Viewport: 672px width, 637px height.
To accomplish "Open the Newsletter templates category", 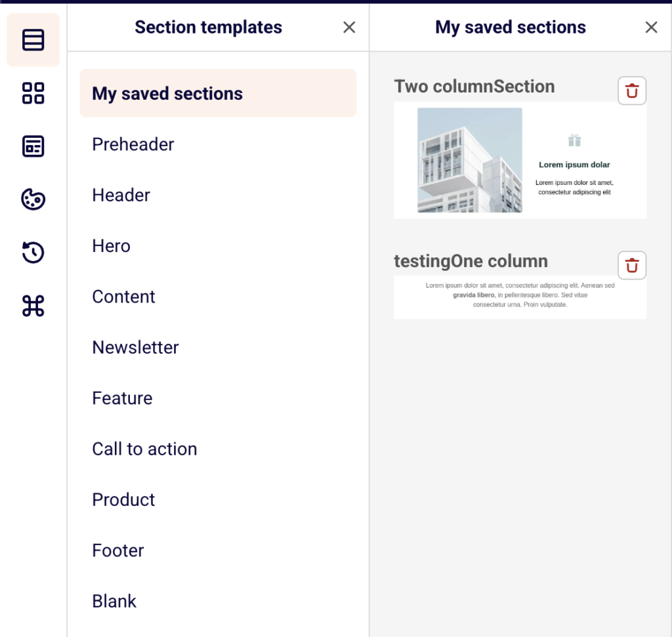I will (x=218, y=348).
